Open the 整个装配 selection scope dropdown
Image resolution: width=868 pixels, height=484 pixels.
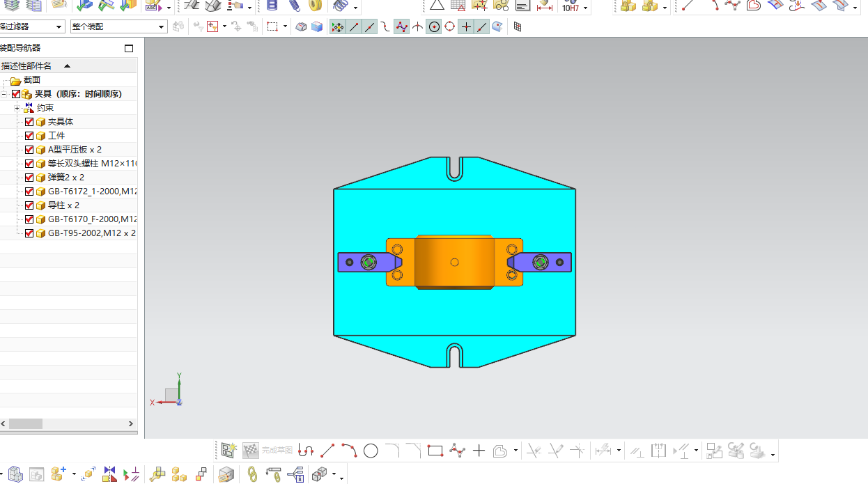pyautogui.click(x=162, y=27)
